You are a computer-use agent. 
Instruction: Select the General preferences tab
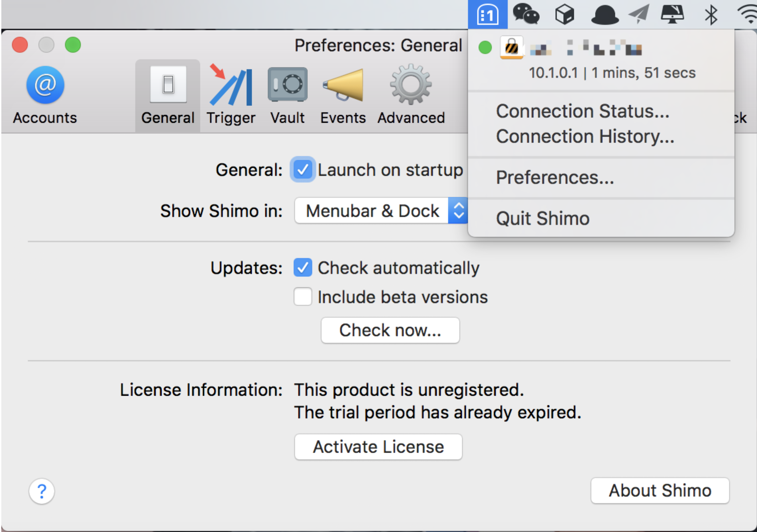tap(168, 95)
